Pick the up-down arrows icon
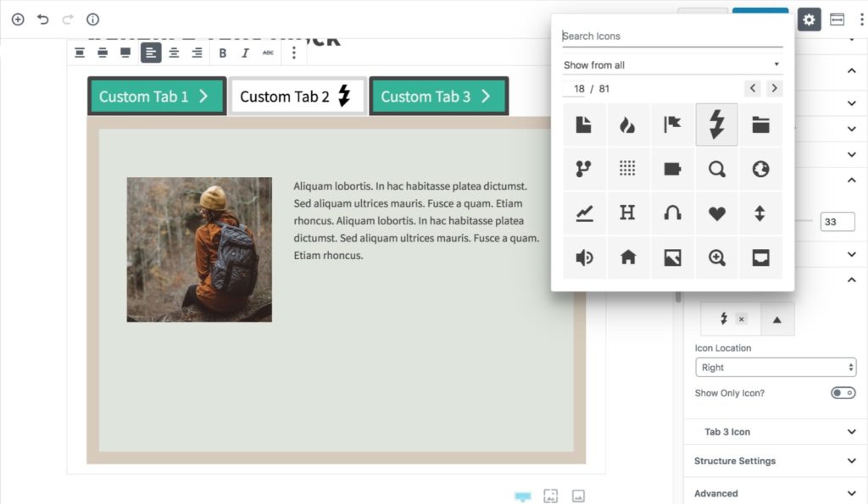The image size is (868, 504). tap(760, 213)
